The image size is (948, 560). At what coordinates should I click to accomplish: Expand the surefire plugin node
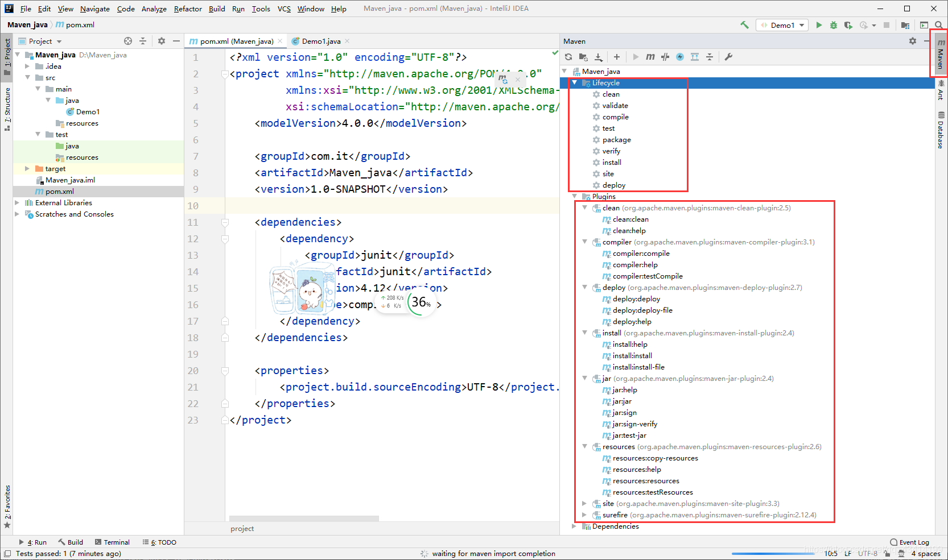tap(584, 515)
